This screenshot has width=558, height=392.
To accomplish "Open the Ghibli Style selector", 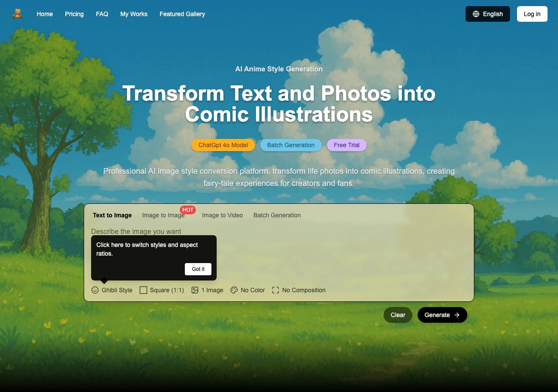I will (112, 290).
